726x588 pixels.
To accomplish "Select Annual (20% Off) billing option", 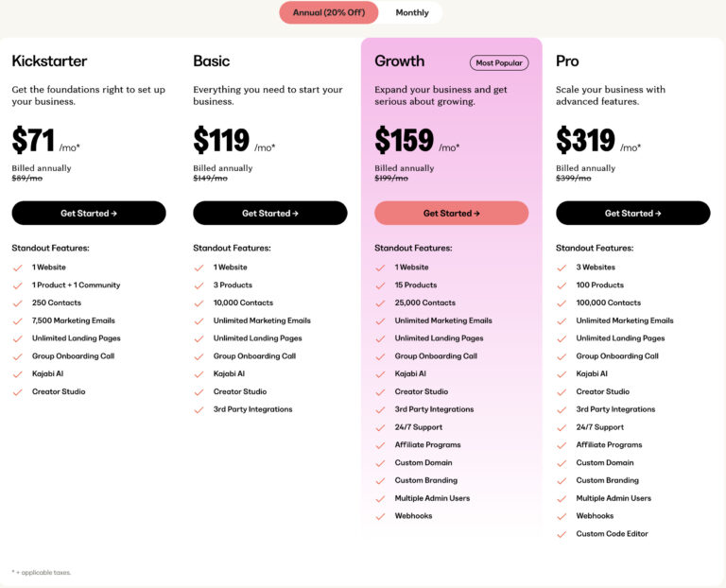I will [x=329, y=12].
